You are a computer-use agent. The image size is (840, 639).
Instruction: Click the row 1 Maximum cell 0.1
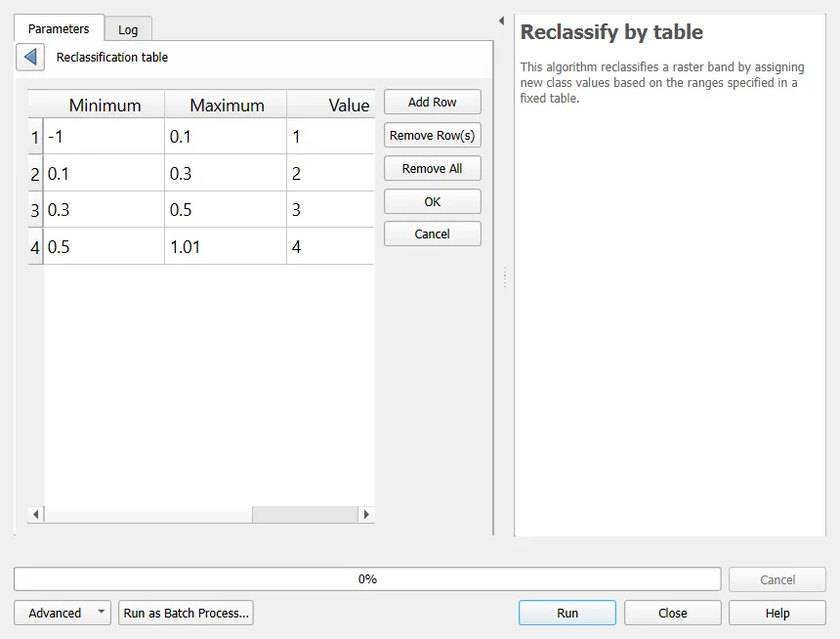pyautogui.click(x=226, y=137)
